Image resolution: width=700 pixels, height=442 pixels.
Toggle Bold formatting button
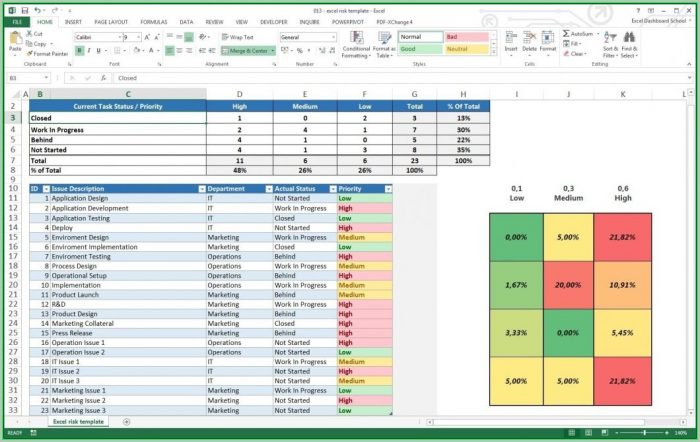pos(80,50)
